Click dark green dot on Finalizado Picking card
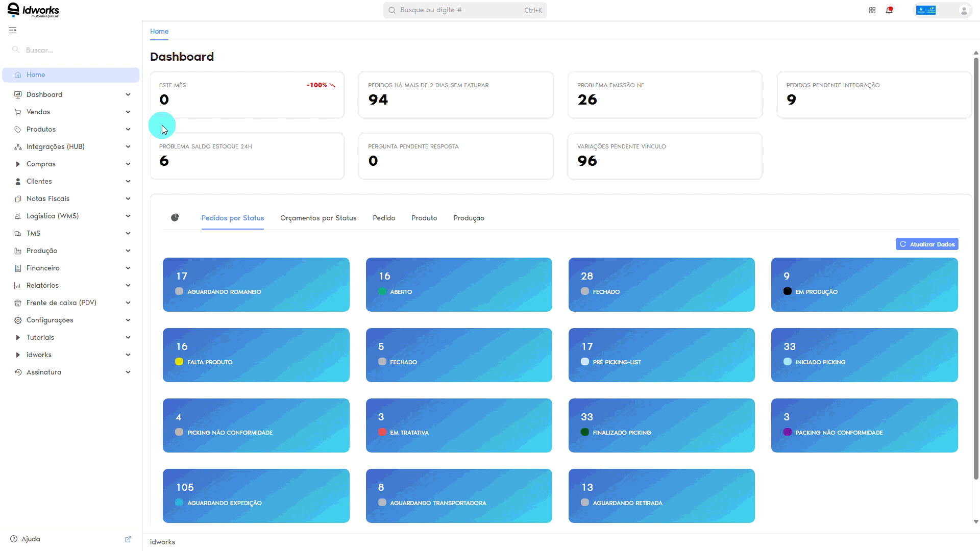Viewport: 980px width, 551px height. [x=585, y=432]
